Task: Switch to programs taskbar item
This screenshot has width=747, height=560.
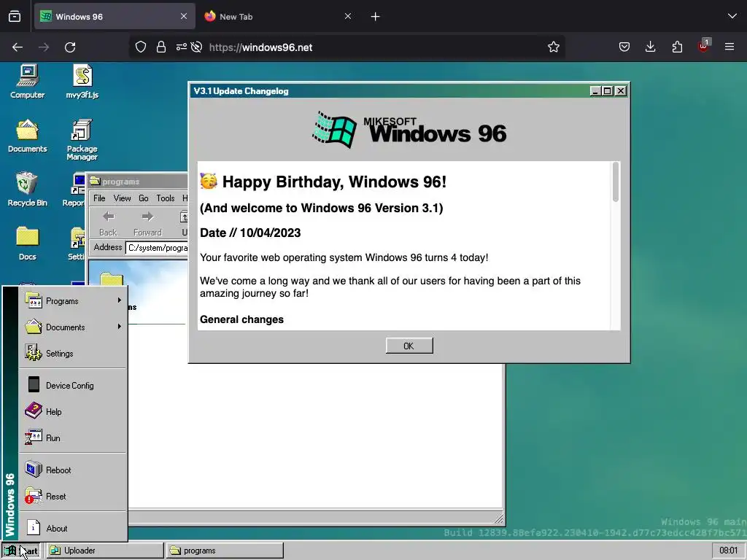Action: pos(225,551)
